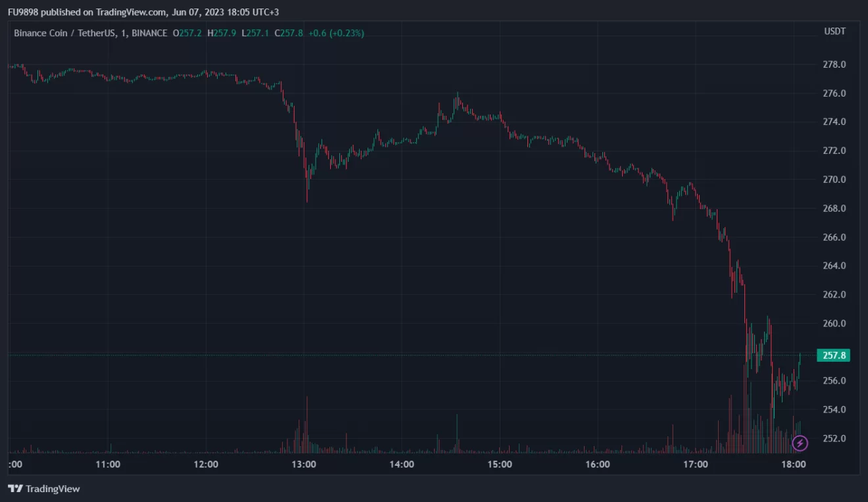Screen dimensions: 868x502
Task: Click the USDT currency label
Action: pyautogui.click(x=835, y=32)
